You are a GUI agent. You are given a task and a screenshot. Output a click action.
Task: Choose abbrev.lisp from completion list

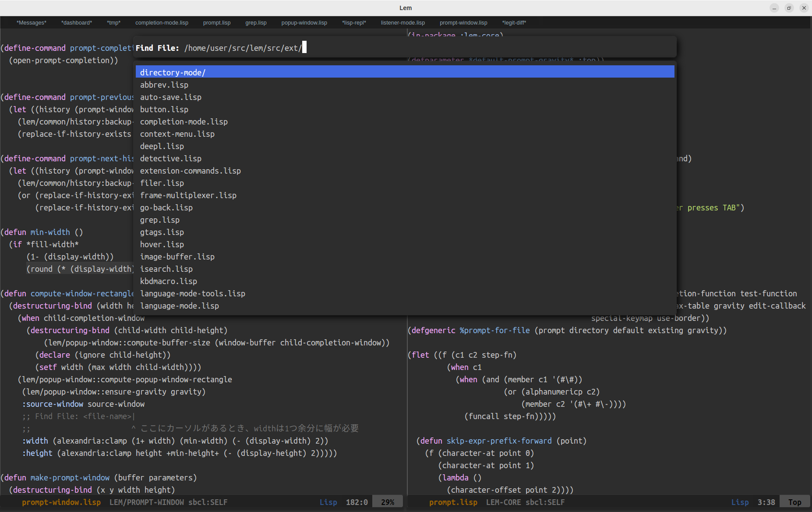pyautogui.click(x=164, y=85)
